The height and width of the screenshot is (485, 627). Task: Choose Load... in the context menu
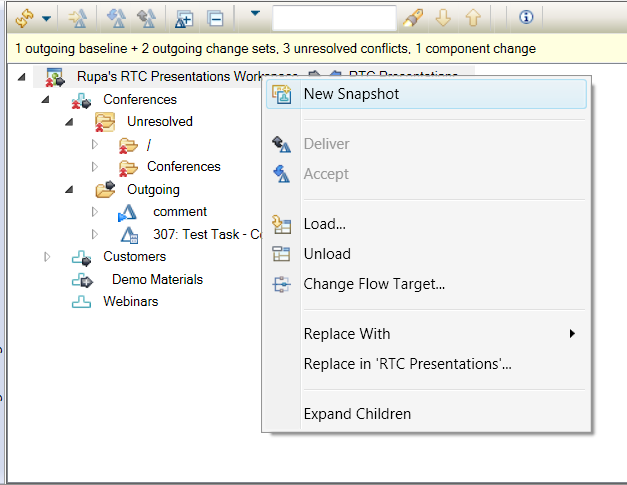[x=324, y=224]
